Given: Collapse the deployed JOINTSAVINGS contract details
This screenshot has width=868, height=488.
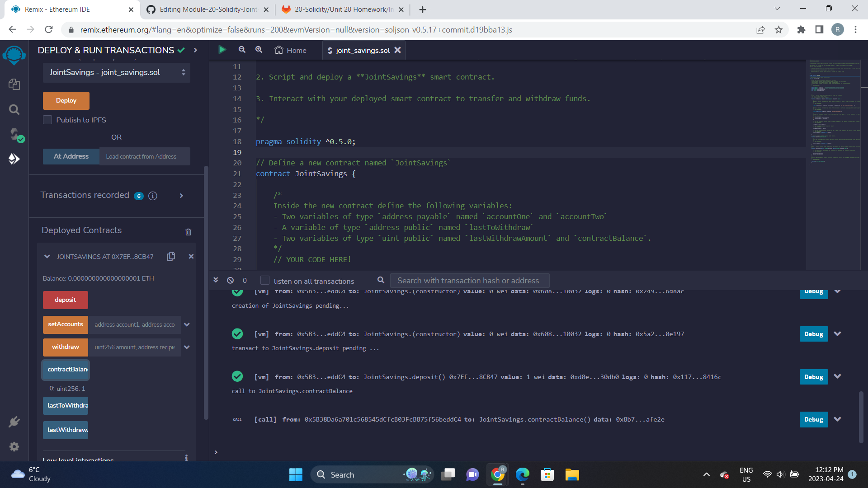Looking at the screenshot, I should coord(47,256).
